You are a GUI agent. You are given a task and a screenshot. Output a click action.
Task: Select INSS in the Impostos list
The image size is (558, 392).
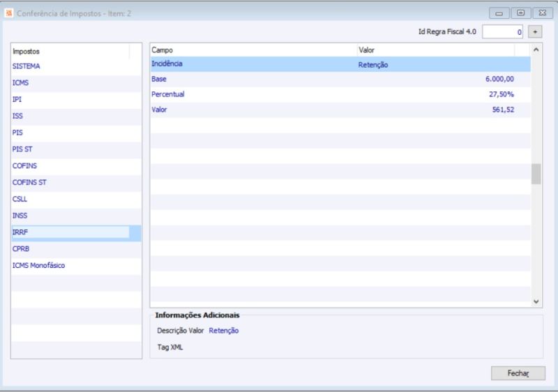point(76,216)
